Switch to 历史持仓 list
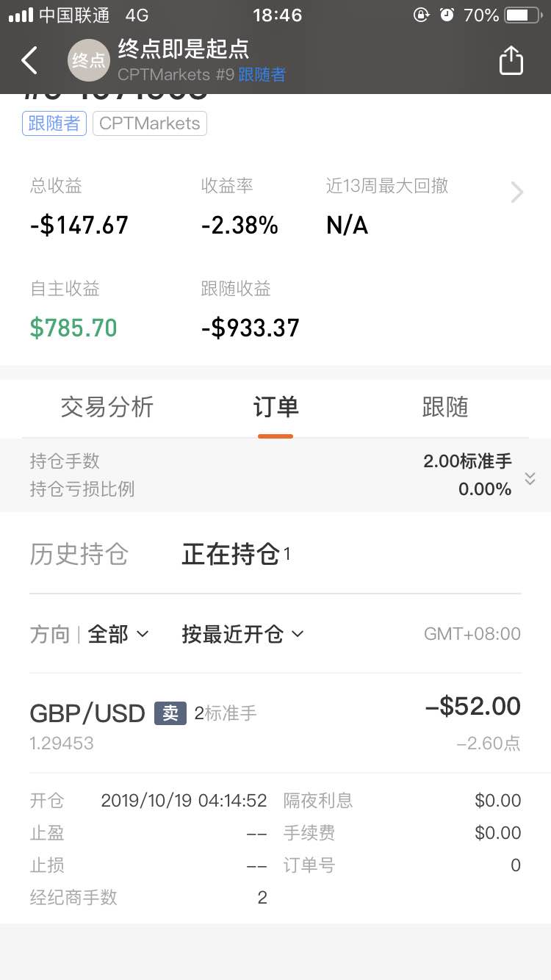 pyautogui.click(x=79, y=554)
